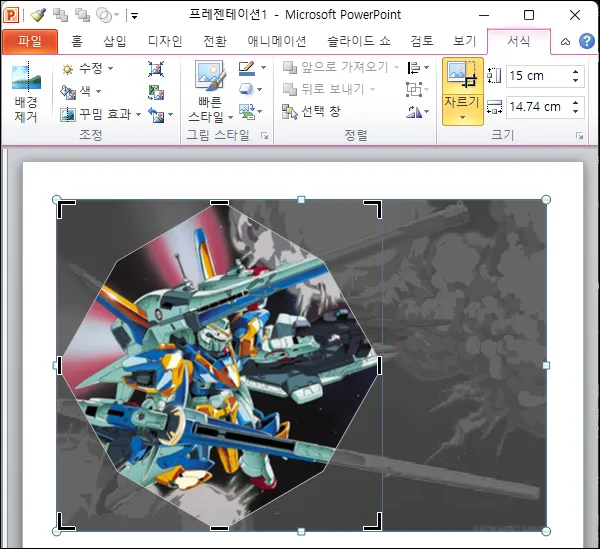Expand the Picture Effects dropdown arrow
This screenshot has width=600, height=549.
(x=260, y=90)
